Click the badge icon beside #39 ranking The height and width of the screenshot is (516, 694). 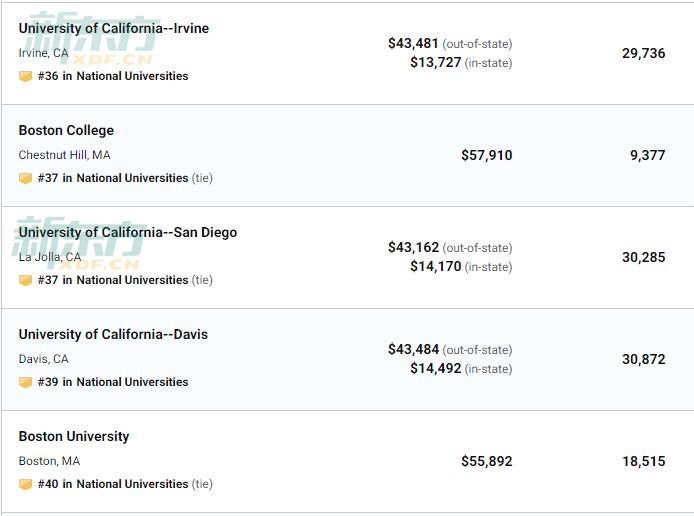pos(25,382)
